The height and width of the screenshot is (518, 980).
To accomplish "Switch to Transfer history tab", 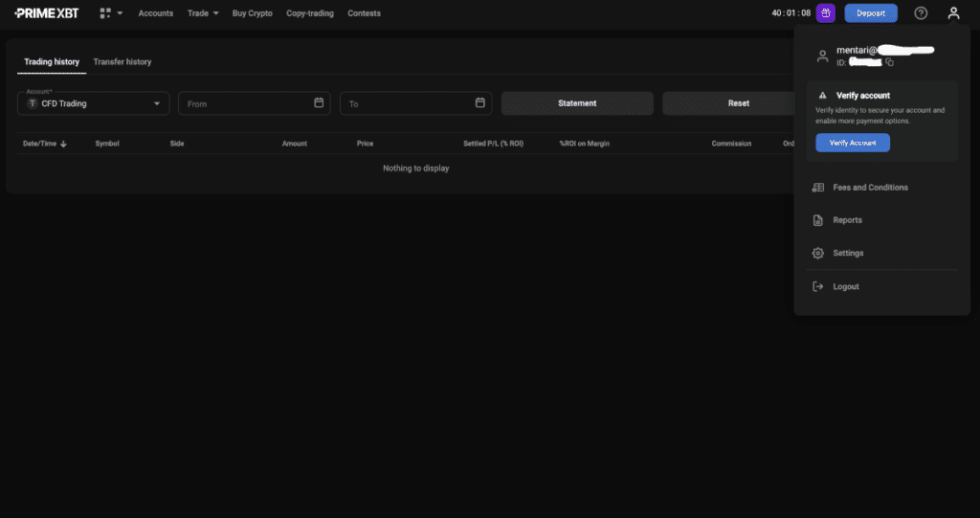I will 122,62.
